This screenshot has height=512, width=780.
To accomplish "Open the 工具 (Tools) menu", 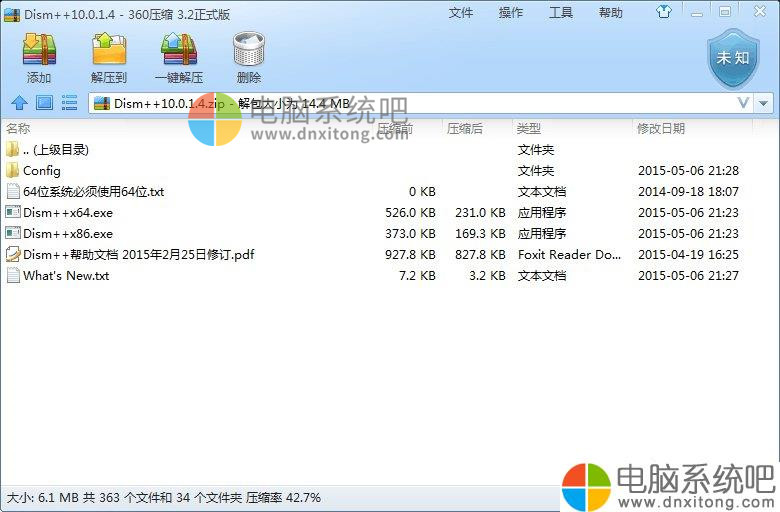I will click(561, 12).
